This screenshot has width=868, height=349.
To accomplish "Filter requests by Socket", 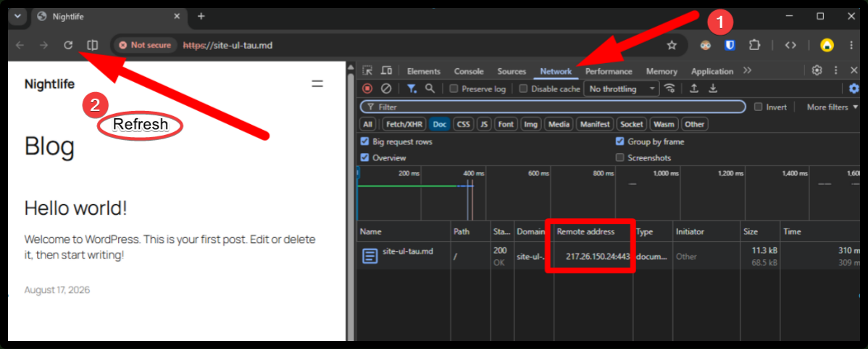I will (632, 125).
